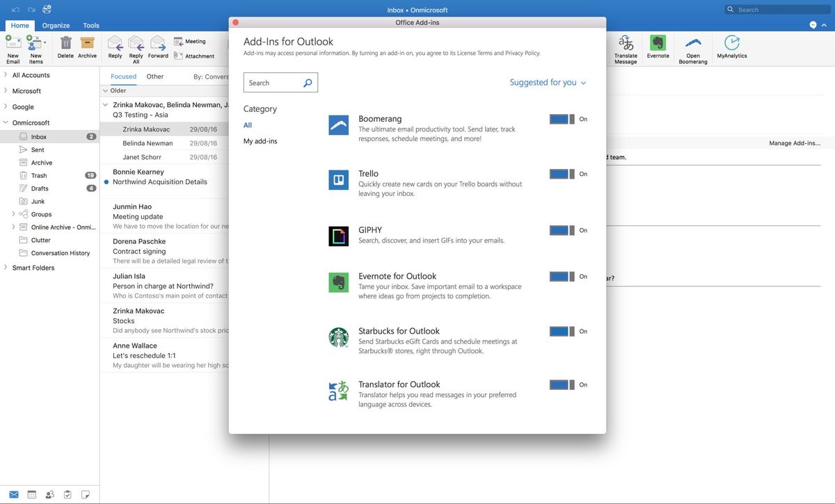
Task: Toggle the Boomerang add-in off
Action: [560, 118]
